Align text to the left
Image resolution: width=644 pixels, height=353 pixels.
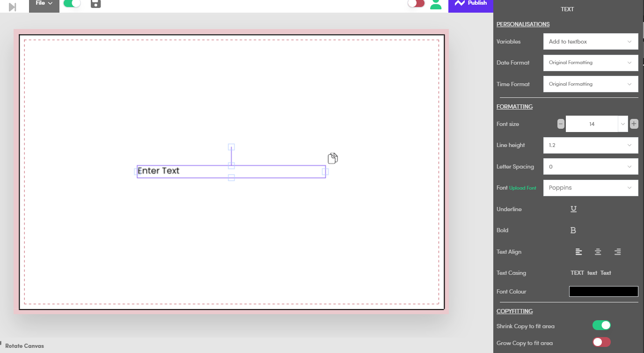[579, 252]
